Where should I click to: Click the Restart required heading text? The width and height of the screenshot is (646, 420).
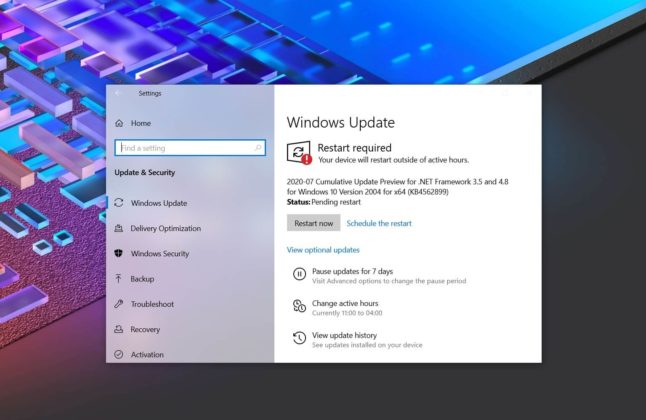click(354, 148)
